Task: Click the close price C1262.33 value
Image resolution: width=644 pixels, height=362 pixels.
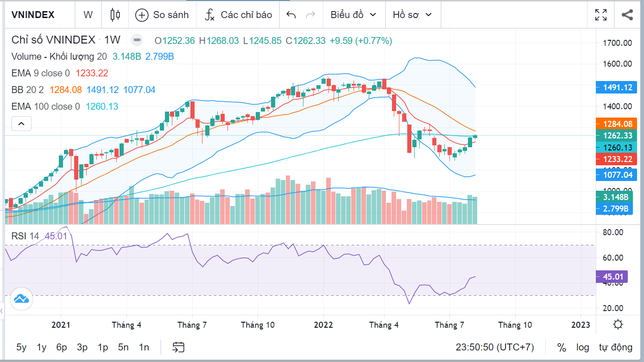Action: (x=306, y=41)
